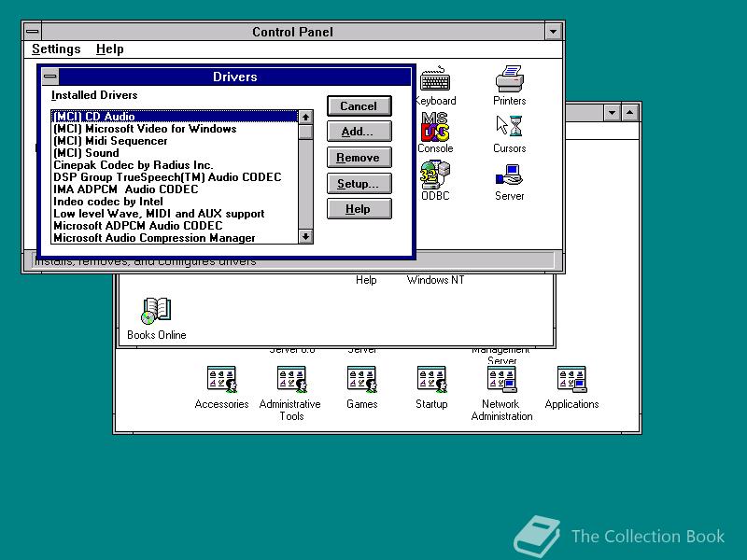Screen dimensions: 747x560
Task: Select "[MCI] Microsoft Video for Windows" driver
Action: (175, 129)
